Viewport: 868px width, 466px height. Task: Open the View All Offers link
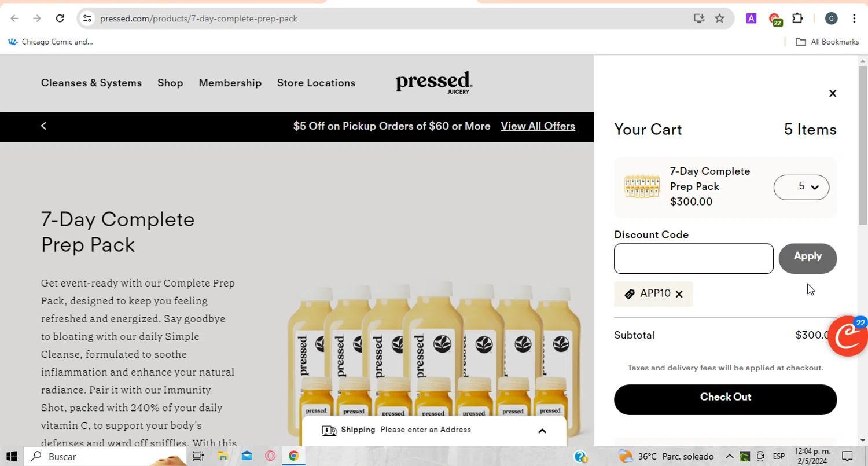point(538,126)
